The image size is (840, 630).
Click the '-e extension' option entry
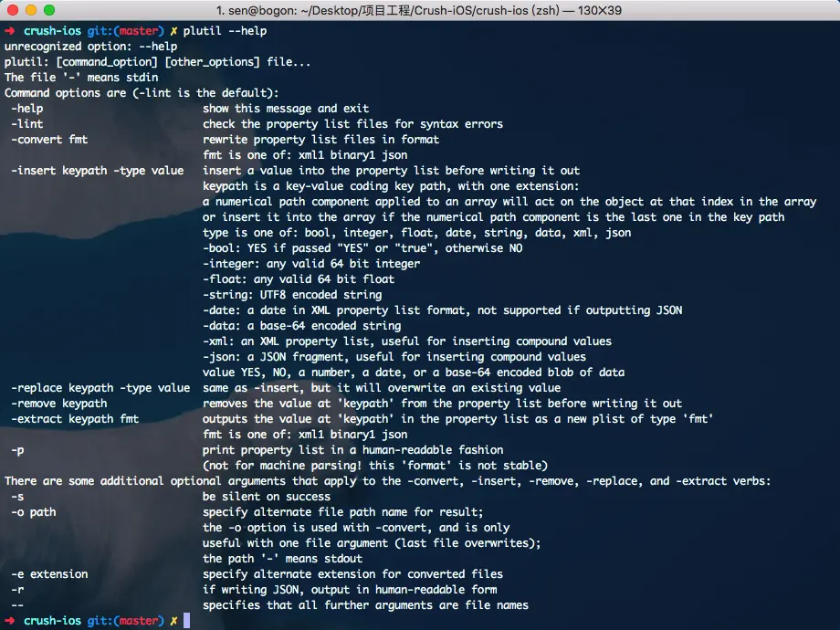pyautogui.click(x=50, y=574)
